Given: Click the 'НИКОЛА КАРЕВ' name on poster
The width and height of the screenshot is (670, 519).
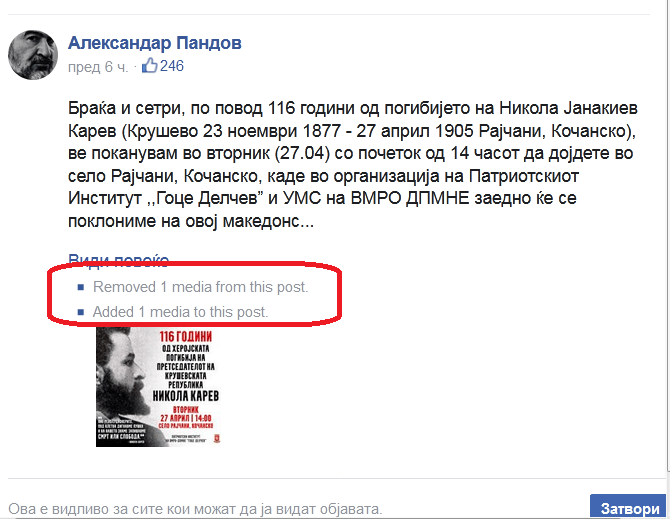Looking at the screenshot, I should click(x=186, y=396).
